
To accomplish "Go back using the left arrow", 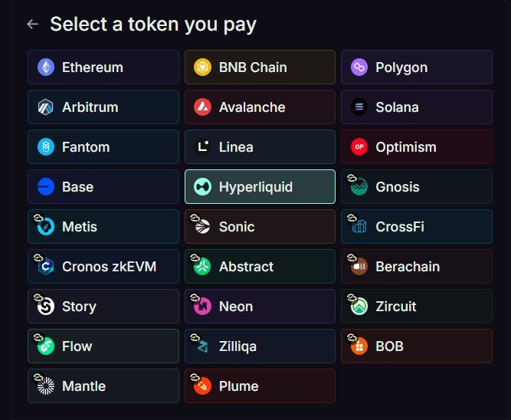I will 33,24.
